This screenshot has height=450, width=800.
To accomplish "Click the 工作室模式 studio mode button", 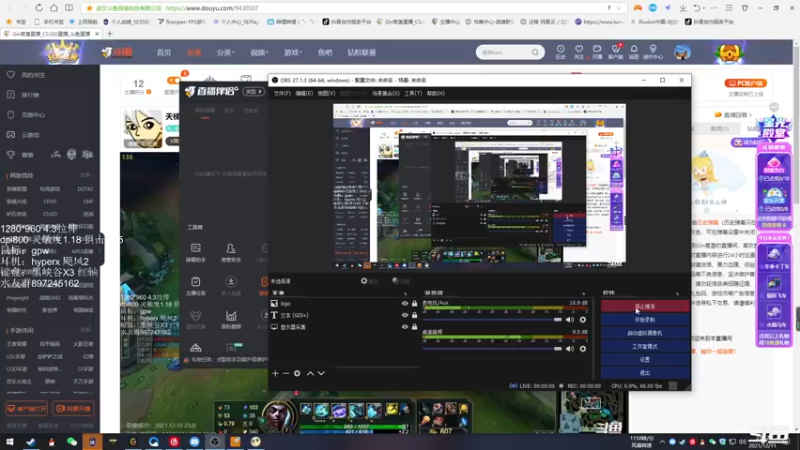I will coord(645,346).
